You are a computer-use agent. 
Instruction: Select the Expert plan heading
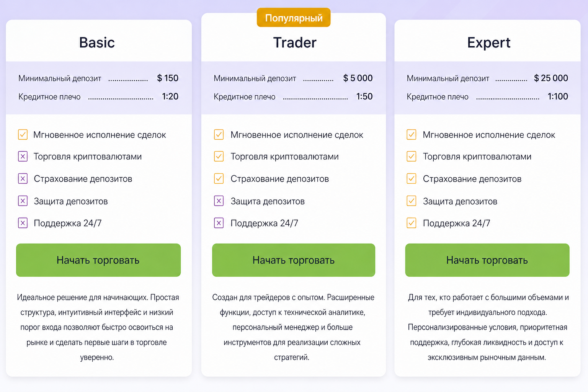pyautogui.click(x=489, y=43)
